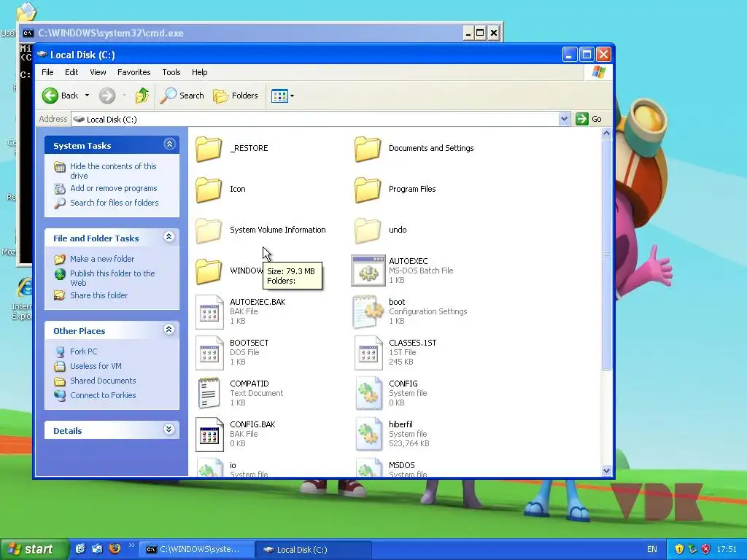Select the AUTOEXEC.BAK file icon

(209, 312)
